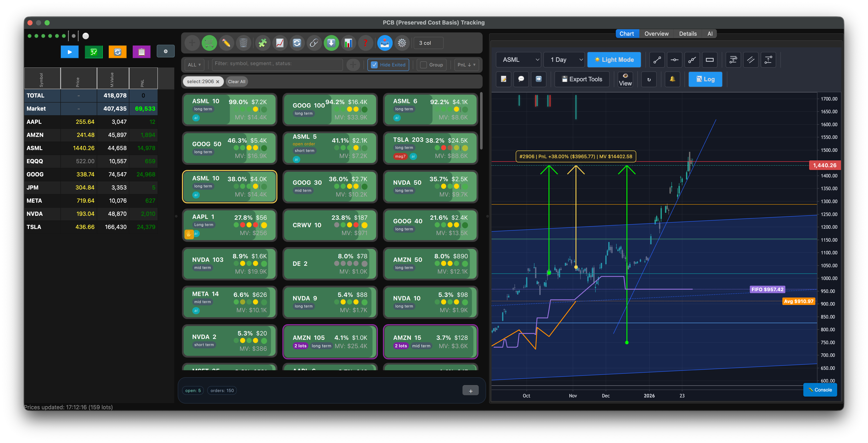Click the pencil edit icon
The width and height of the screenshot is (868, 443).
tap(226, 43)
